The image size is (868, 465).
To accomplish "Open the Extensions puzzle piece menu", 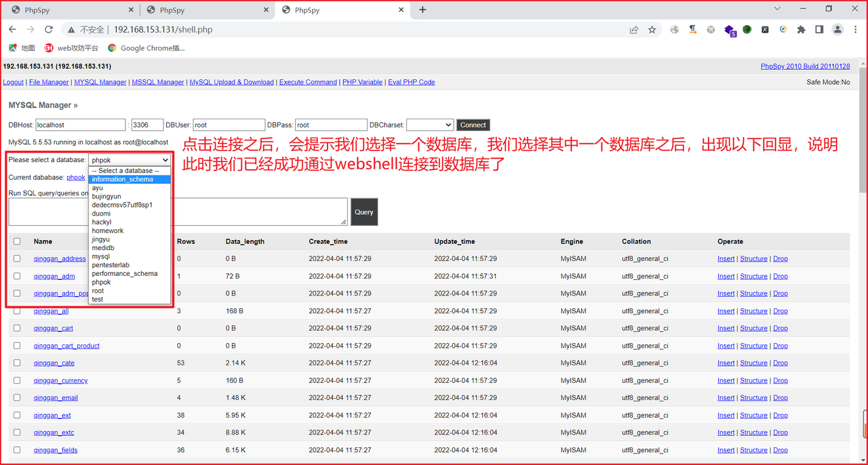I will pyautogui.click(x=801, y=30).
